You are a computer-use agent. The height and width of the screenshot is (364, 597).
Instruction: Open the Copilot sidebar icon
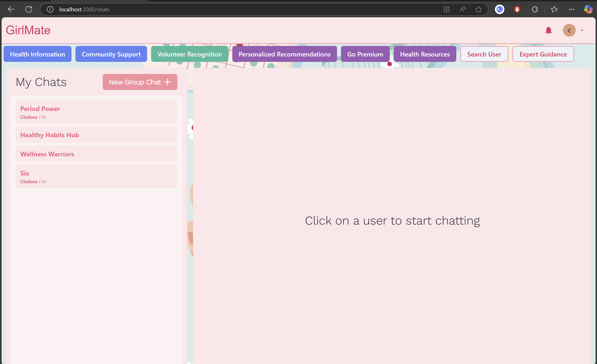click(x=588, y=9)
